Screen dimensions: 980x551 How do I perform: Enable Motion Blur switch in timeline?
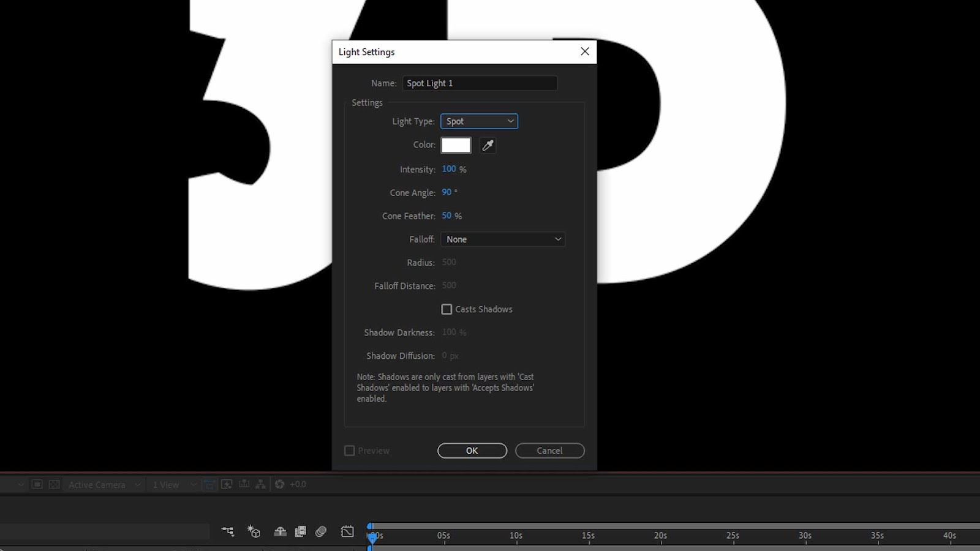click(321, 531)
